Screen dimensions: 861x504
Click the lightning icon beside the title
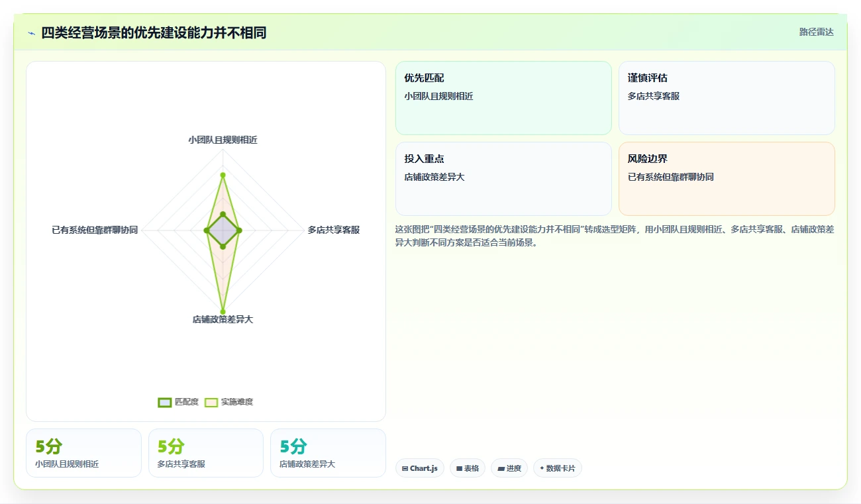point(31,33)
